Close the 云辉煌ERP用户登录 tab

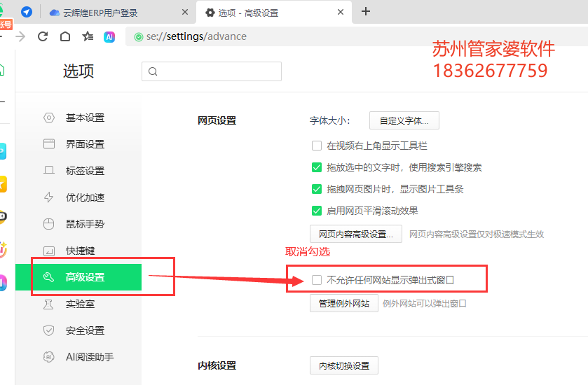click(x=185, y=12)
